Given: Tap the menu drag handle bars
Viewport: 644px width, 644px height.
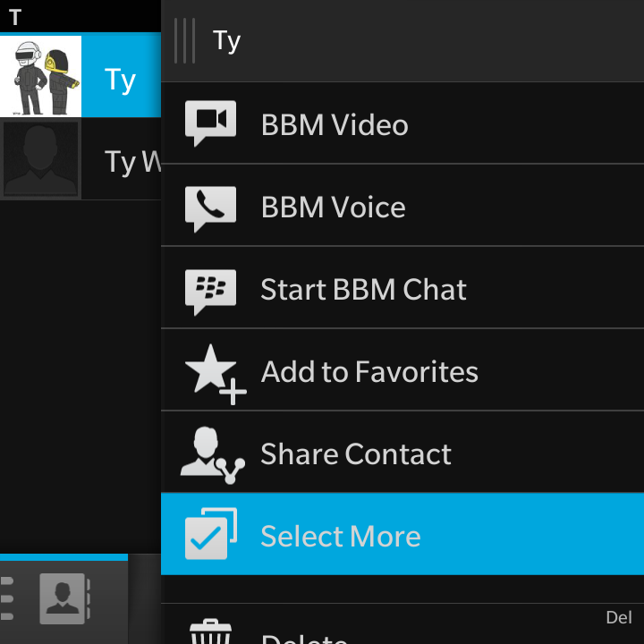Looking at the screenshot, I should click(x=184, y=40).
